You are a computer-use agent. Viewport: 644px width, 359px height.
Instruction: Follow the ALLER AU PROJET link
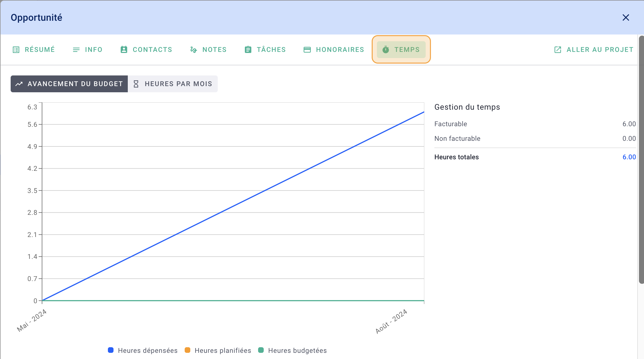pyautogui.click(x=594, y=50)
